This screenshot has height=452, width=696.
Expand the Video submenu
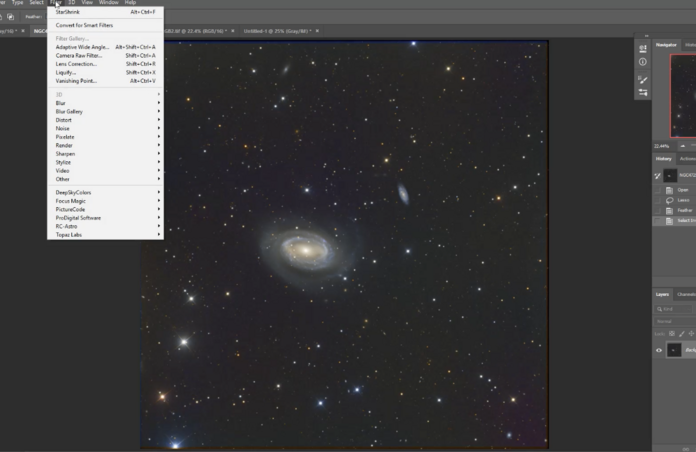coord(106,170)
